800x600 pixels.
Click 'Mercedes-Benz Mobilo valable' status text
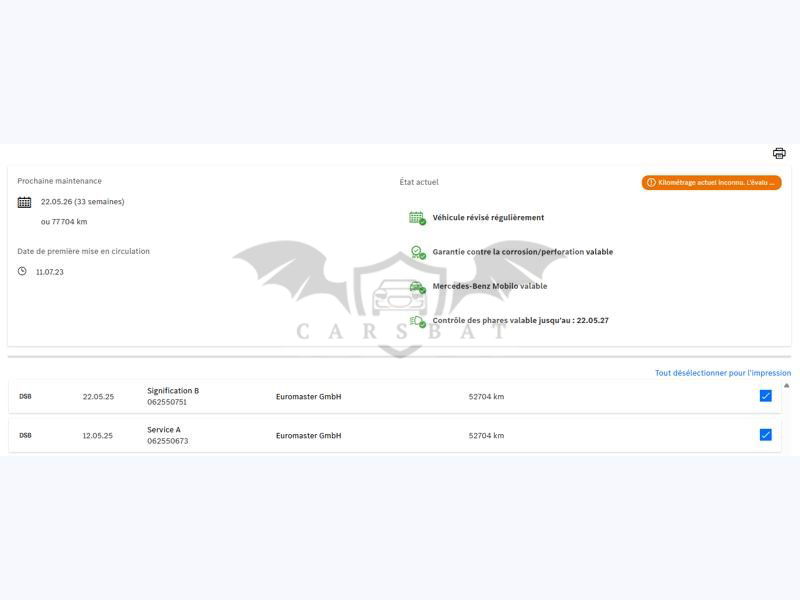click(x=489, y=286)
